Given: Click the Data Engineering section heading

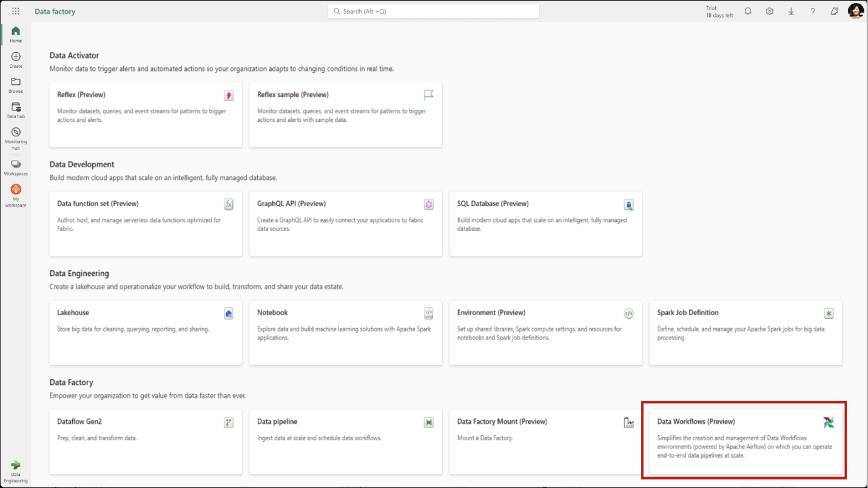Looking at the screenshot, I should (79, 273).
